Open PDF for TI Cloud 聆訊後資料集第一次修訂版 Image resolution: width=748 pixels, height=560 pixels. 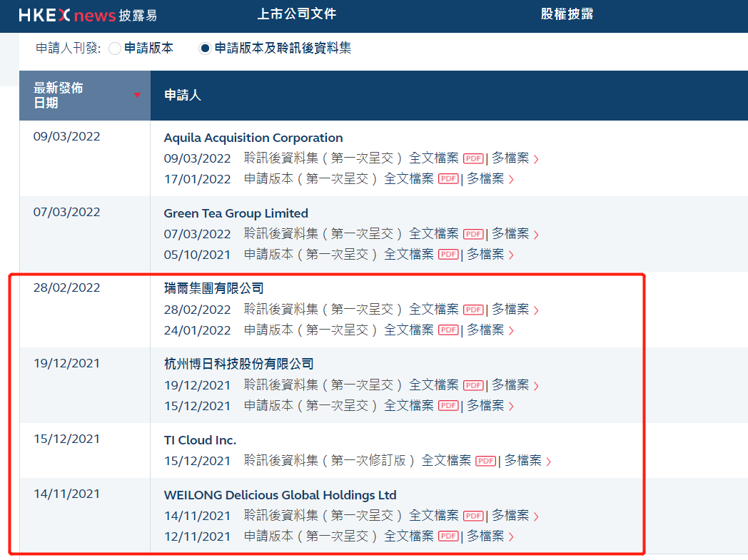486,461
